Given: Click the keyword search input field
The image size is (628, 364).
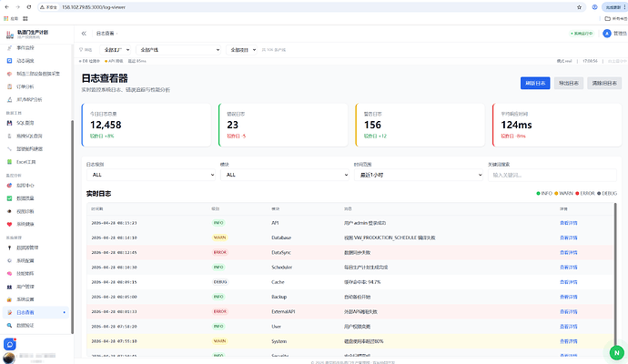Looking at the screenshot, I should pyautogui.click(x=552, y=175).
